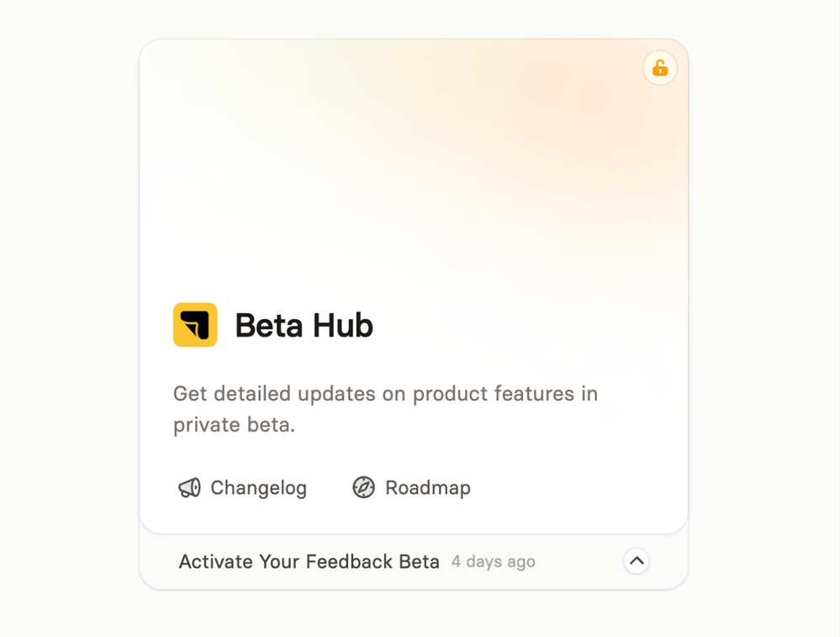Click the private beta description text
This screenshot has width=840, height=637.
(x=385, y=409)
